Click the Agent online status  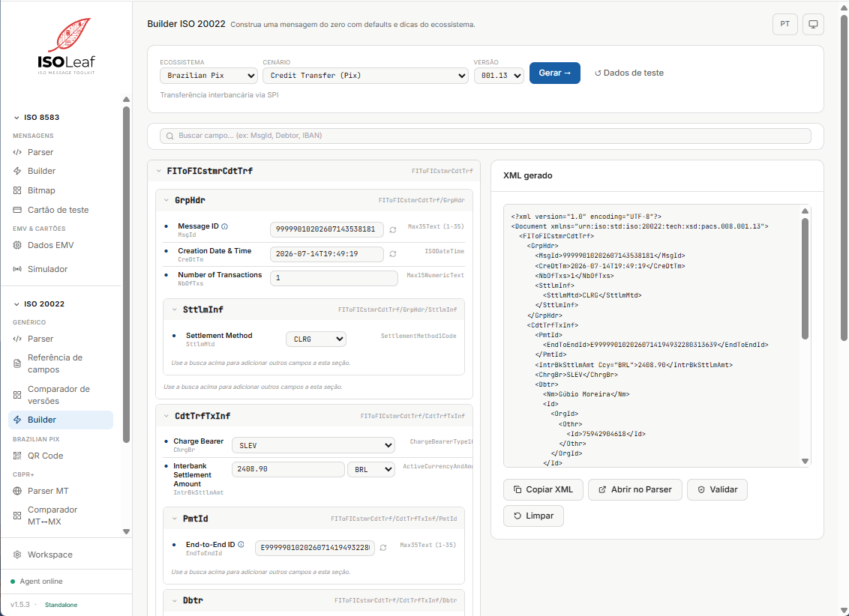[x=36, y=582]
